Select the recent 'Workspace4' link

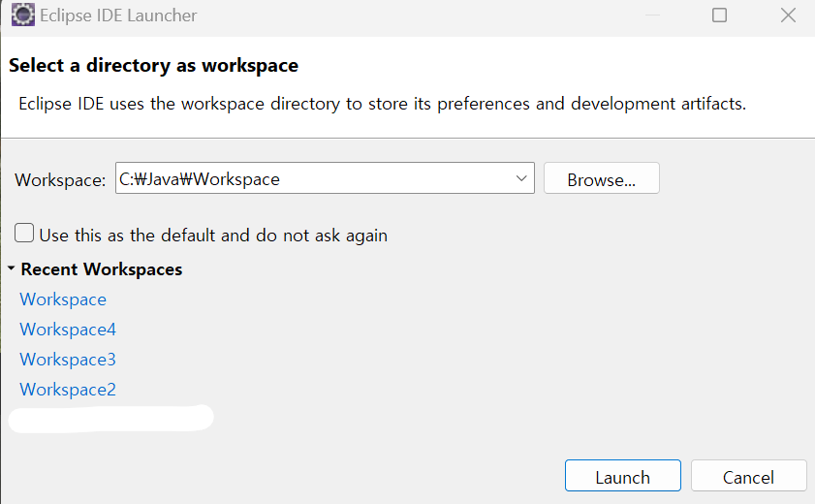coord(68,330)
